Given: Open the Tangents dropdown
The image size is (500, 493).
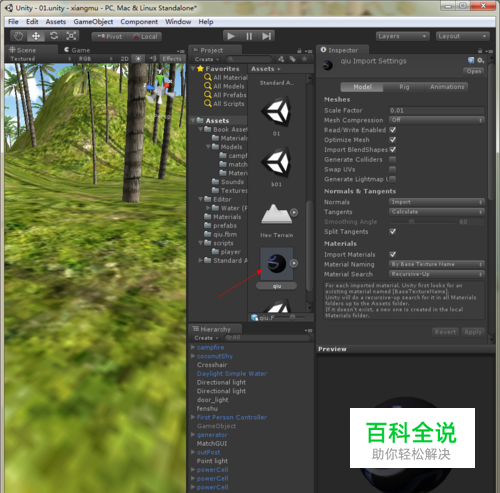Looking at the screenshot, I should coord(437,212).
